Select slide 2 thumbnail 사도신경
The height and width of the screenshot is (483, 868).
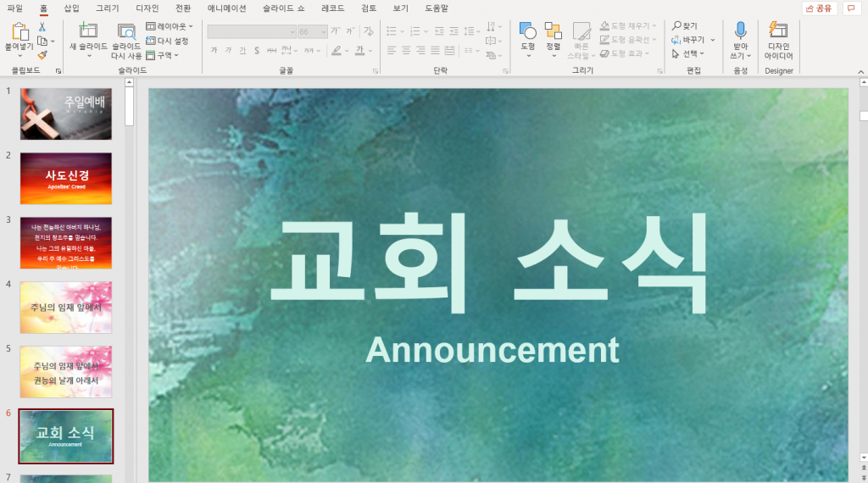(x=66, y=179)
